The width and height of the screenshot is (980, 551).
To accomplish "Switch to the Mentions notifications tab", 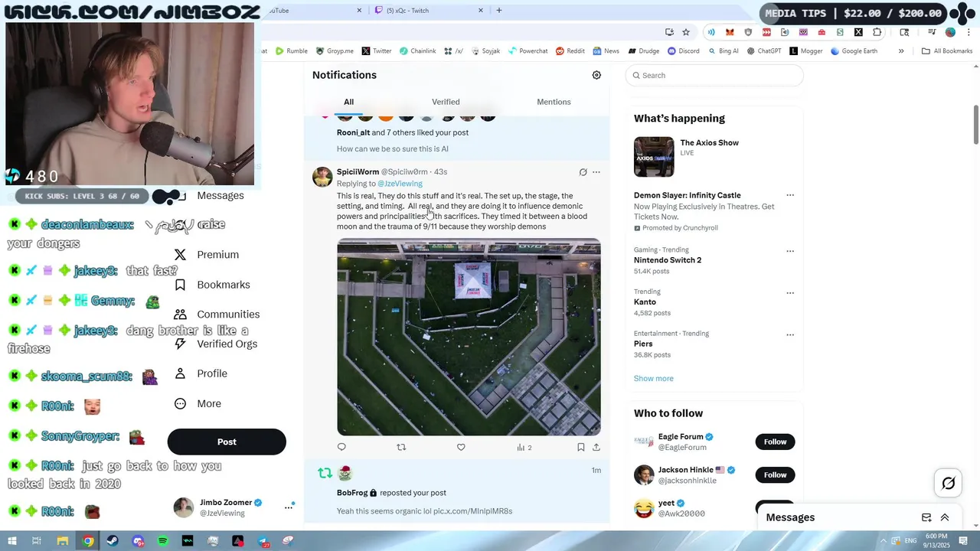I will (x=554, y=102).
